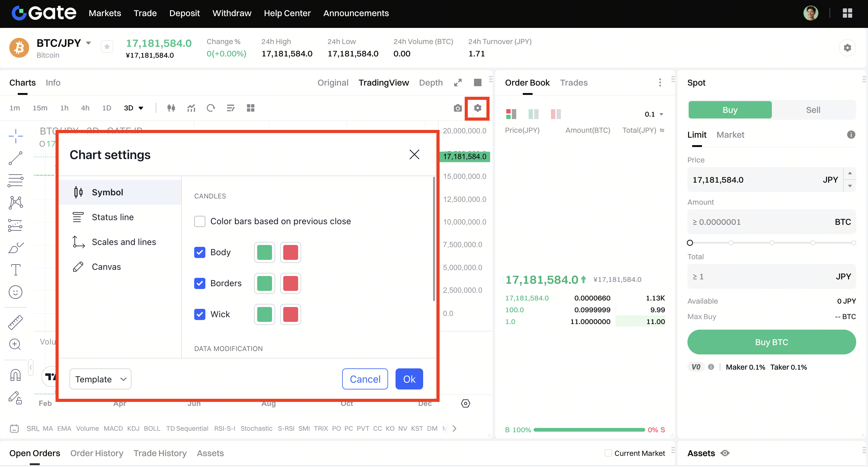Select the text annotation tool

tap(16, 270)
